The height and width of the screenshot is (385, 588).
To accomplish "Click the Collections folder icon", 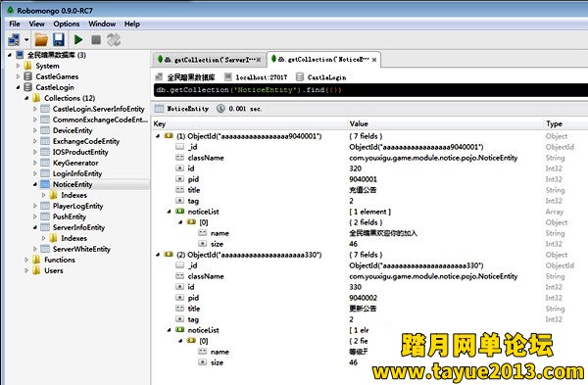I will (x=36, y=98).
